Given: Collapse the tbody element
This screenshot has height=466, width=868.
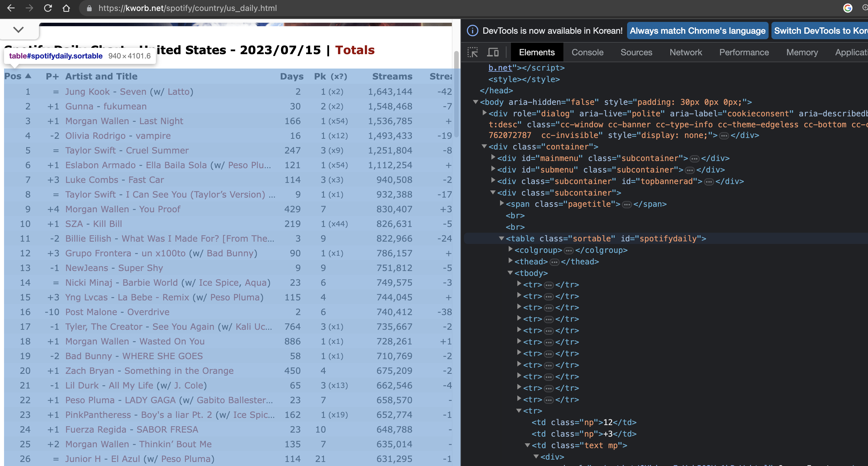Looking at the screenshot, I should (510, 273).
